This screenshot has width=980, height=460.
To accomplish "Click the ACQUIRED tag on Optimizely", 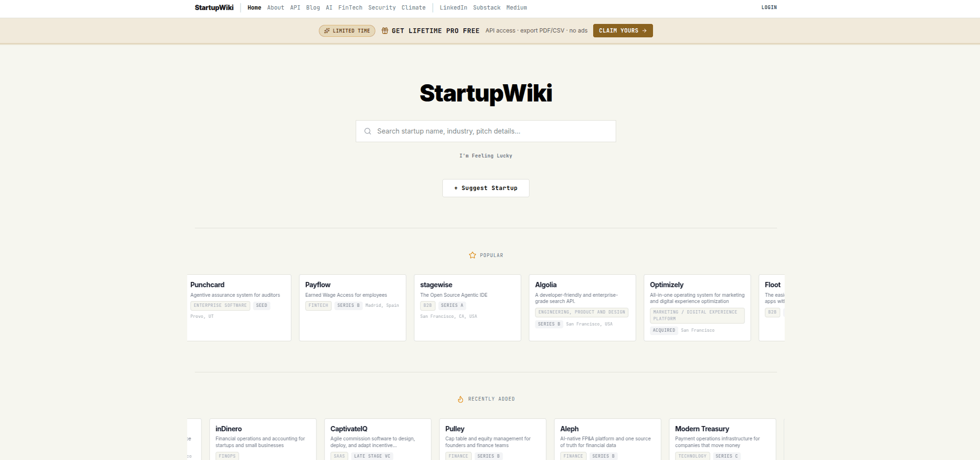I will [664, 330].
